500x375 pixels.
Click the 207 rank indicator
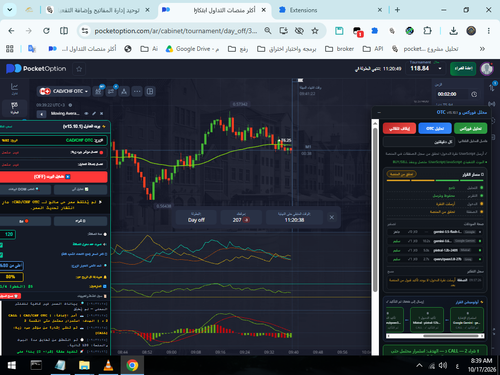click(x=241, y=217)
